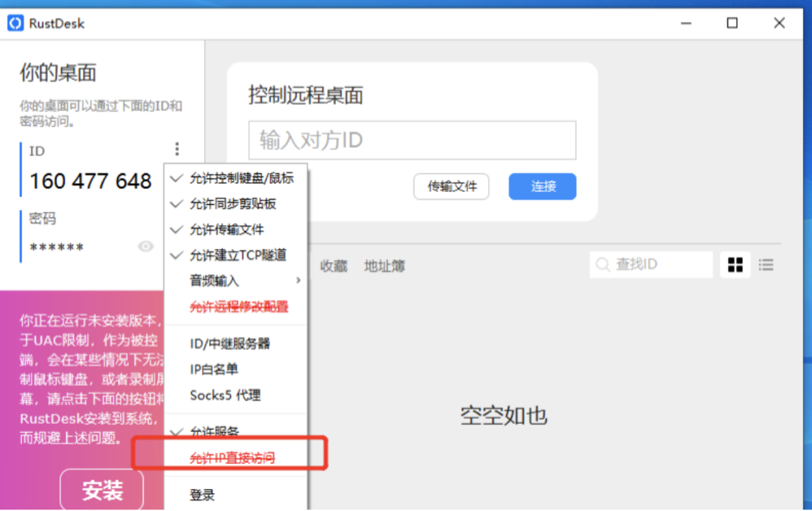Toggle 允许远程修改配置 option

236,307
